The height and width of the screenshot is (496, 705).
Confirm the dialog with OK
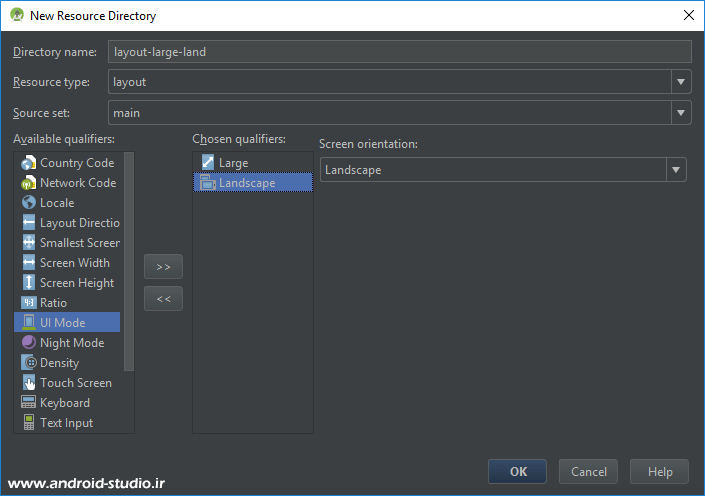pos(517,472)
